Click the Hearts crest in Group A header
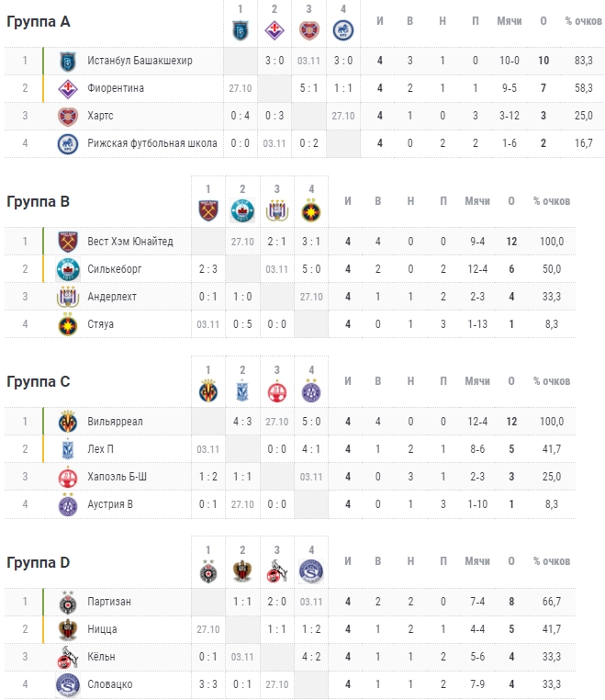This screenshot has width=605, height=700. pos(308,31)
